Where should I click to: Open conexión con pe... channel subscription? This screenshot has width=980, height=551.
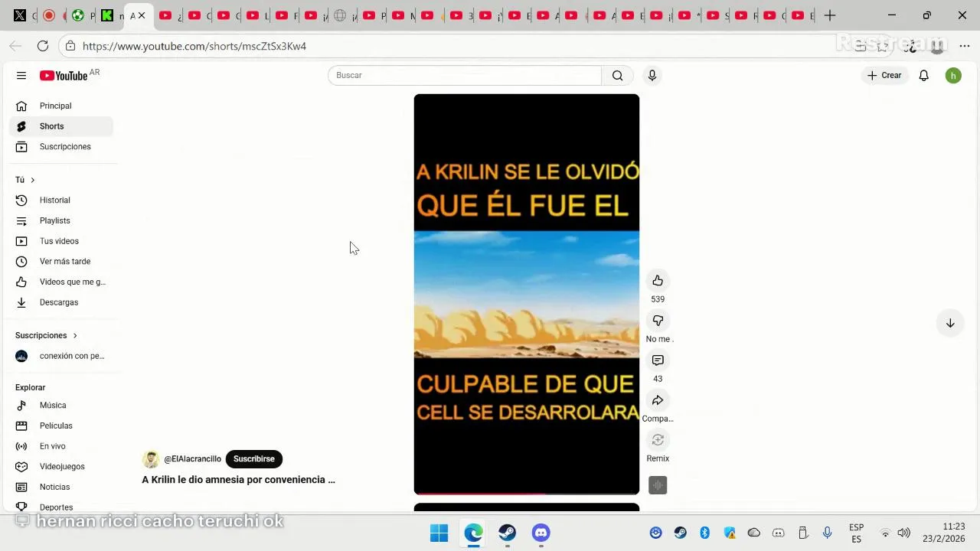click(61, 356)
